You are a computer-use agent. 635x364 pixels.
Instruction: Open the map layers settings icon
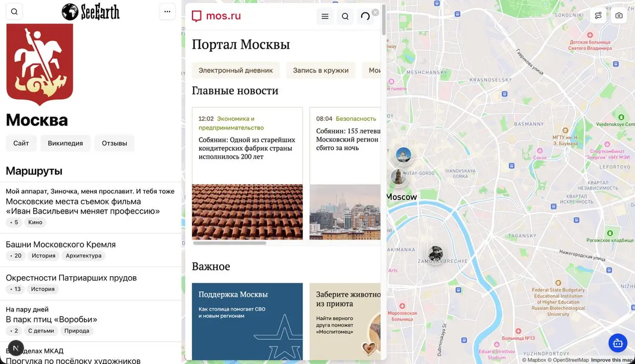[x=598, y=15]
